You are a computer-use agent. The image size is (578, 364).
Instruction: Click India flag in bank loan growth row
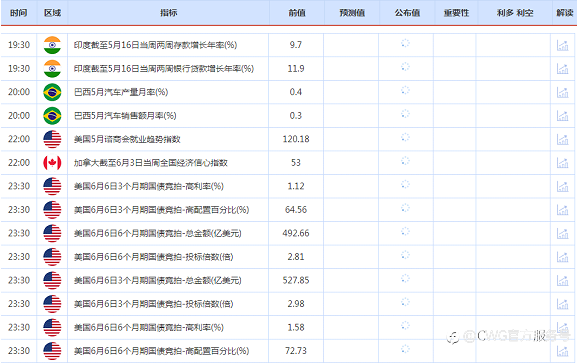(x=52, y=69)
